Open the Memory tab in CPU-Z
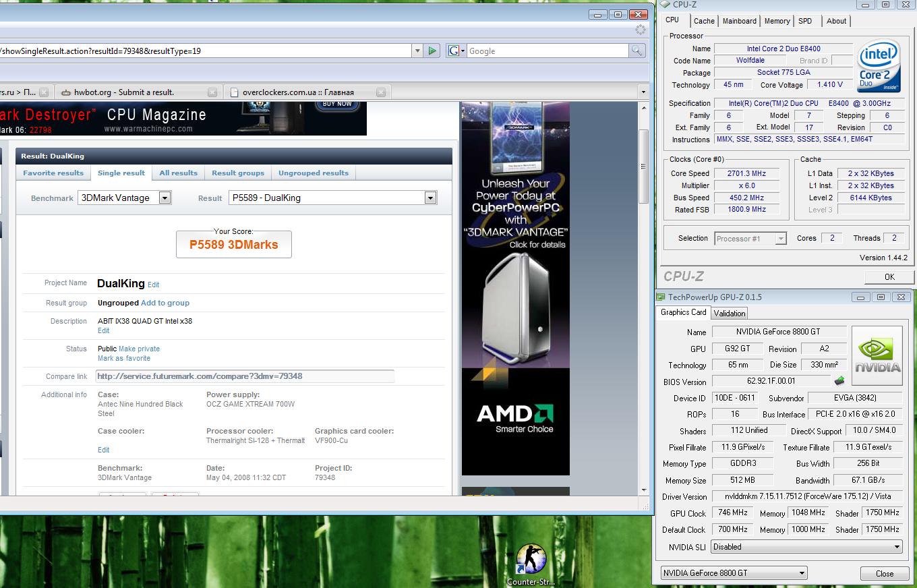The height and width of the screenshot is (588, 917). [777, 21]
